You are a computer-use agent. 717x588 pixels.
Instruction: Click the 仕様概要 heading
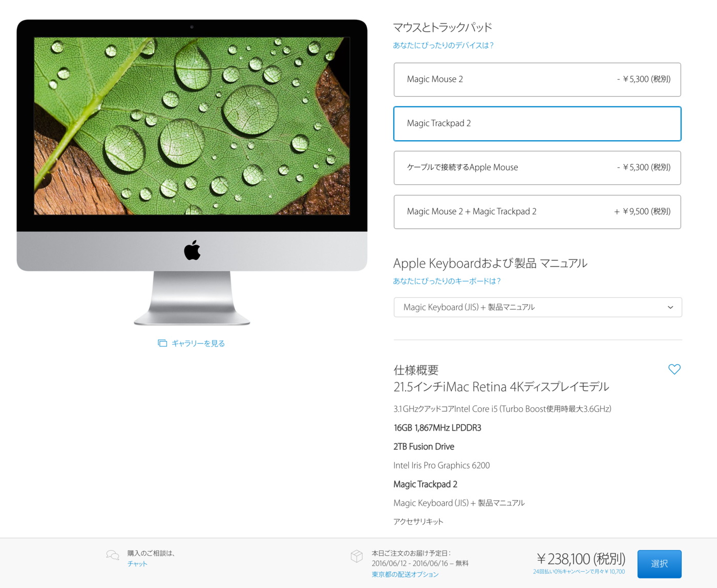416,370
